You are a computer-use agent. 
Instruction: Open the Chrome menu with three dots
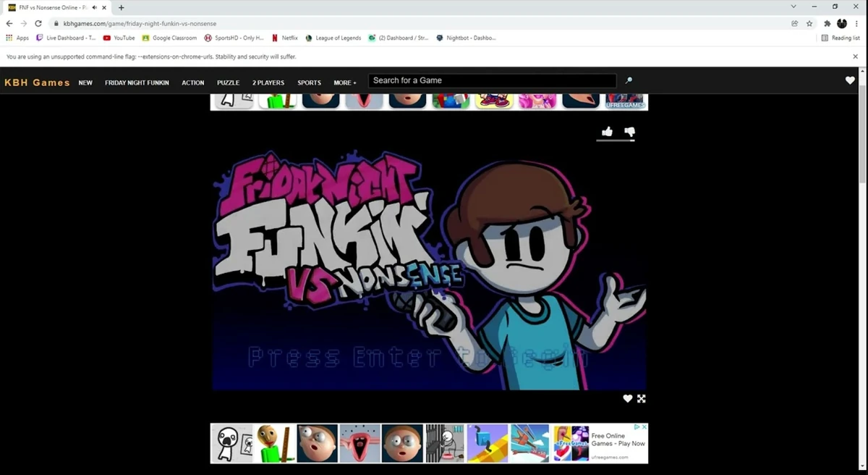[856, 23]
